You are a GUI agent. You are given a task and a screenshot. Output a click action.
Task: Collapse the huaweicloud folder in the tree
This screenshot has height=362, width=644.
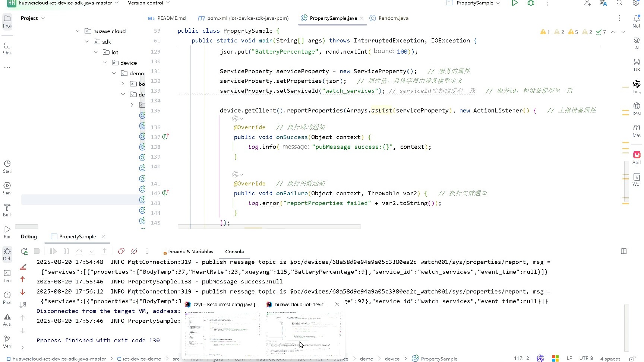[x=78, y=31]
